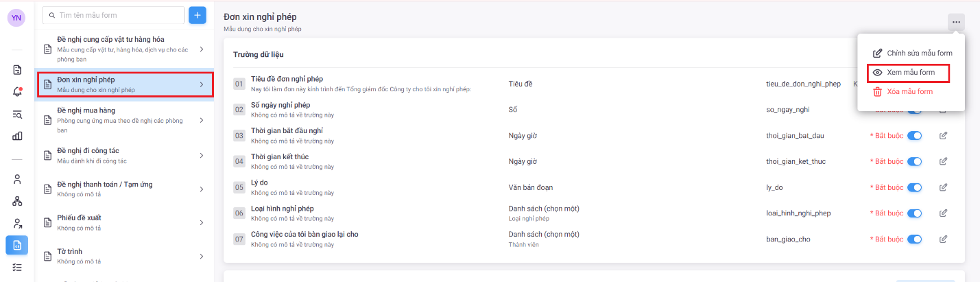This screenshot has height=282, width=980.
Task: Open the organization chart sidebar icon
Action: coord(17,201)
